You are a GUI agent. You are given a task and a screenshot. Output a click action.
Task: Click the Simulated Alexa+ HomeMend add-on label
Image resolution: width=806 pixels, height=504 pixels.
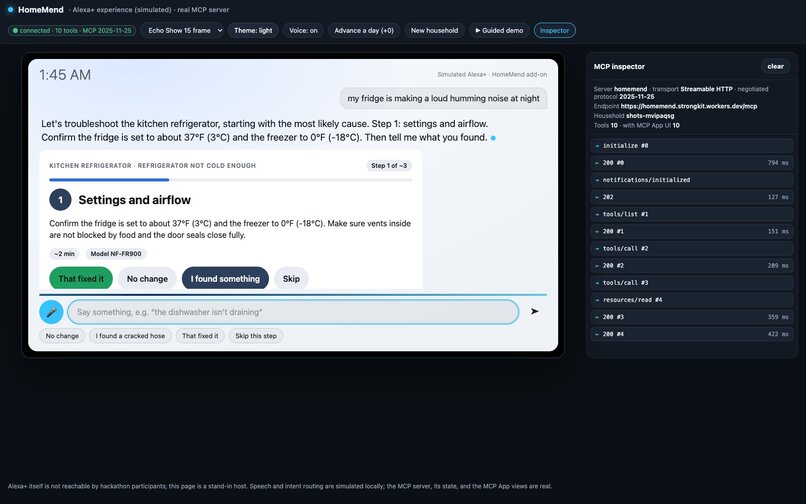tap(492, 75)
